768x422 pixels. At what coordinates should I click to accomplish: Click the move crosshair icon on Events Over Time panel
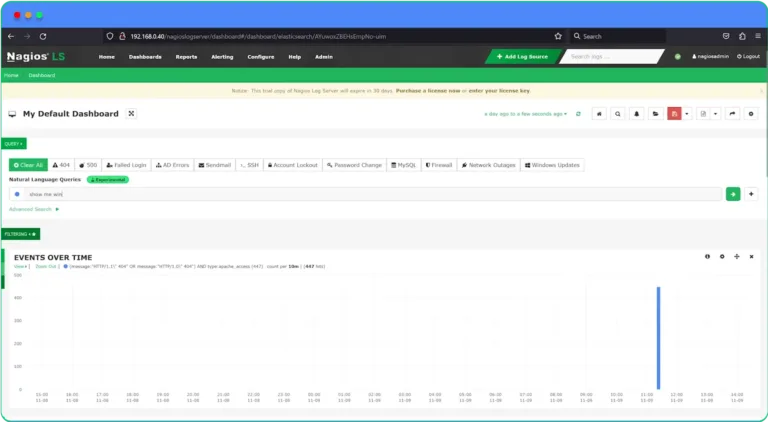pos(737,257)
